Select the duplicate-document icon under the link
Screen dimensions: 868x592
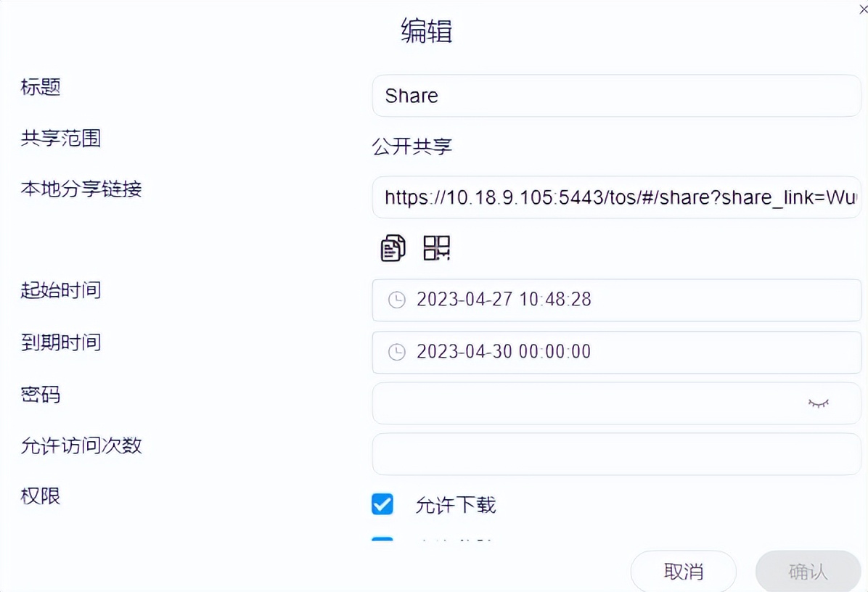393,248
